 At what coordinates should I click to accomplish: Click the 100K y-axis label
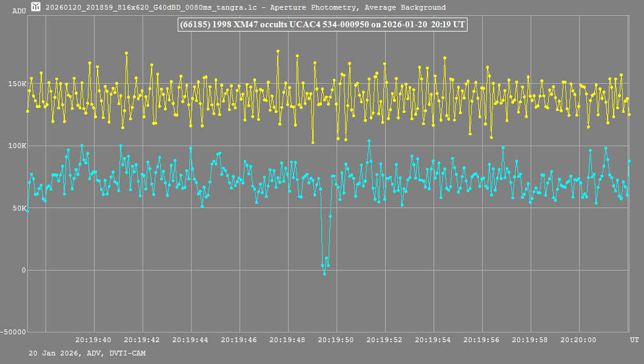click(x=16, y=146)
